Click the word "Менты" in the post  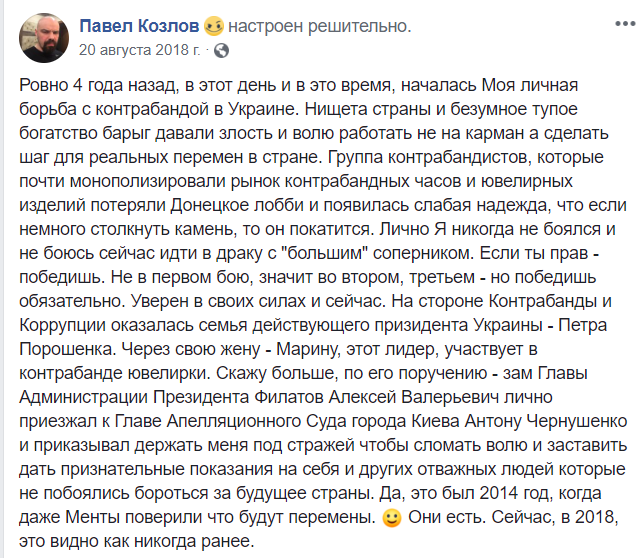click(x=93, y=517)
